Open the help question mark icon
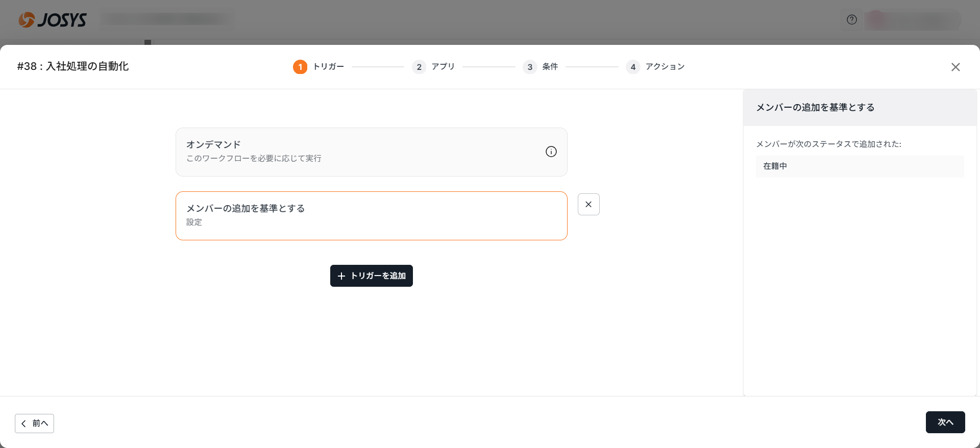This screenshot has height=448, width=980. tap(851, 20)
